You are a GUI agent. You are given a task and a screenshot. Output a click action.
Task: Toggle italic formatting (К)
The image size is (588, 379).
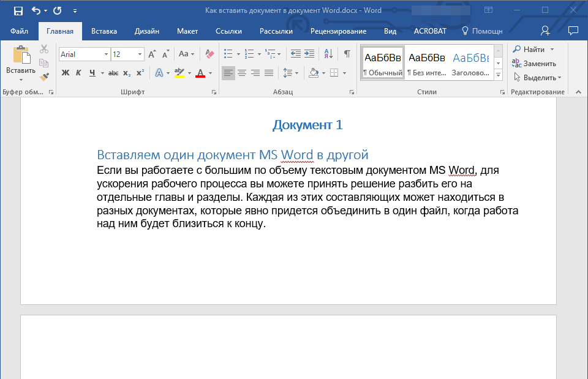[x=78, y=73]
